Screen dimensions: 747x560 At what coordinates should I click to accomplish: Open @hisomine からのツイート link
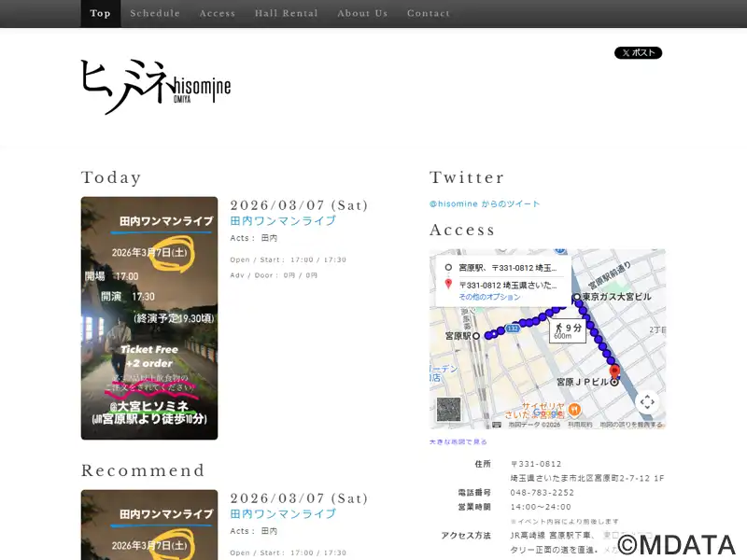pyautogui.click(x=485, y=203)
